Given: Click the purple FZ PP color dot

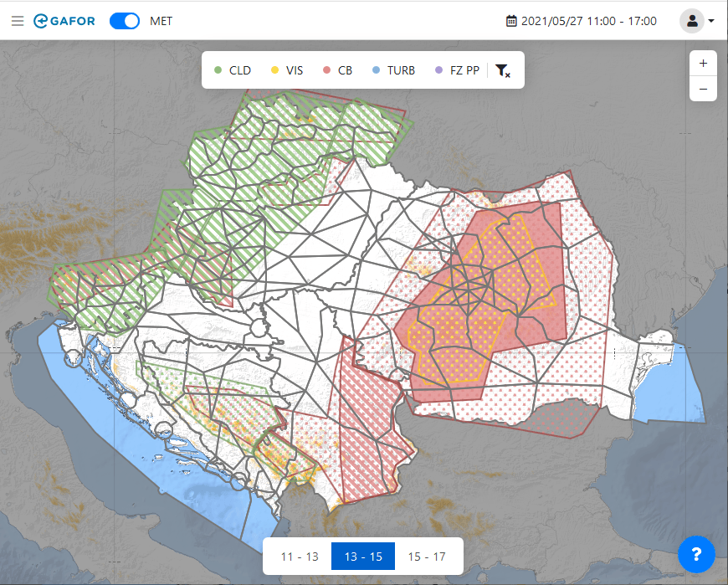Looking at the screenshot, I should (x=438, y=70).
